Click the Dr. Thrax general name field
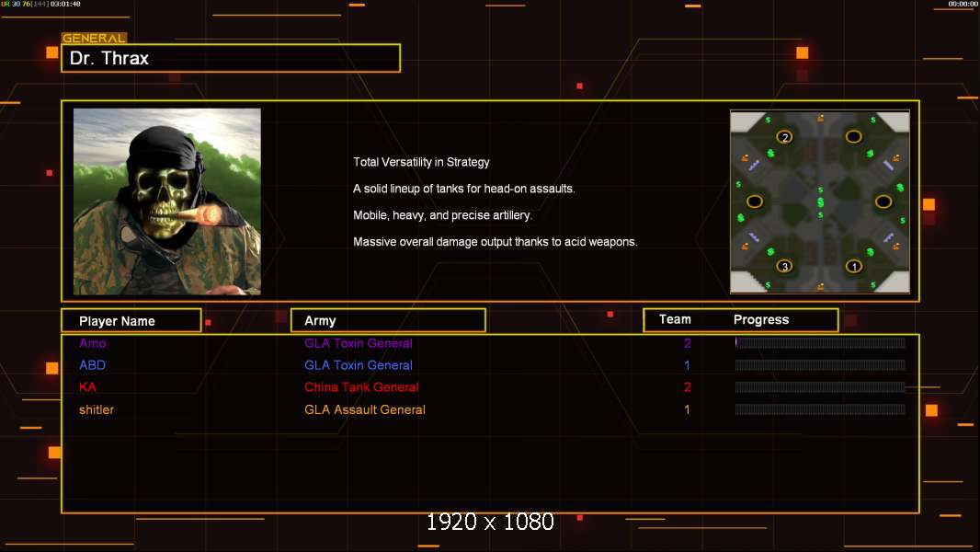The image size is (980, 552). 231,58
